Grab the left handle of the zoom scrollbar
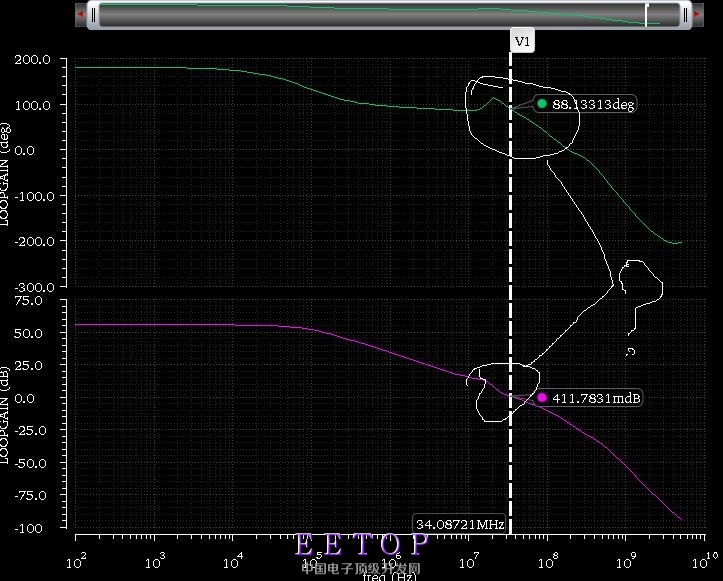 (94, 15)
